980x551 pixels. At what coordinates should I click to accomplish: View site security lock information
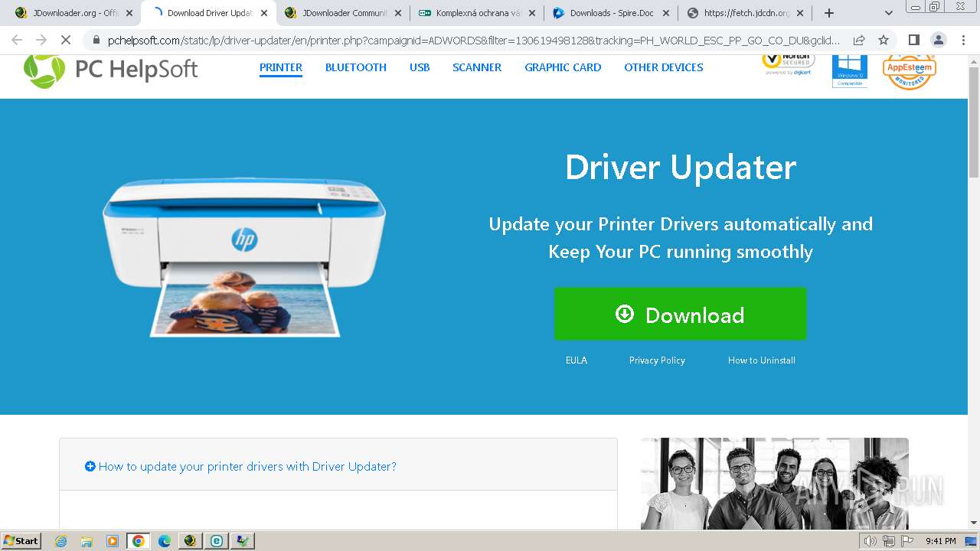click(x=96, y=40)
